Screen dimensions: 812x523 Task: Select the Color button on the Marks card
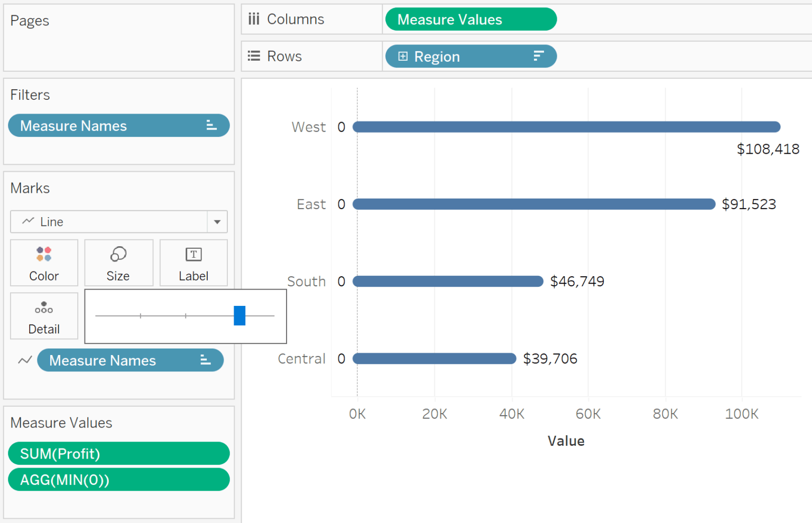(x=44, y=263)
